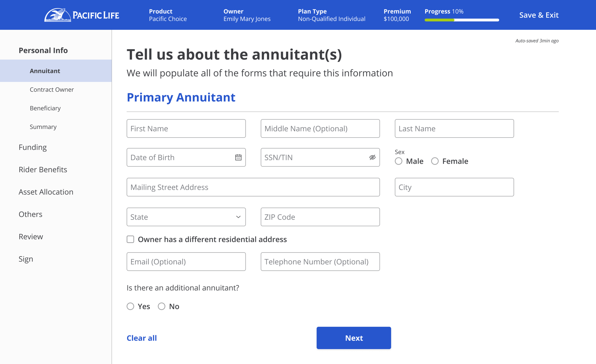Check Owner has different residential address

[x=130, y=239]
